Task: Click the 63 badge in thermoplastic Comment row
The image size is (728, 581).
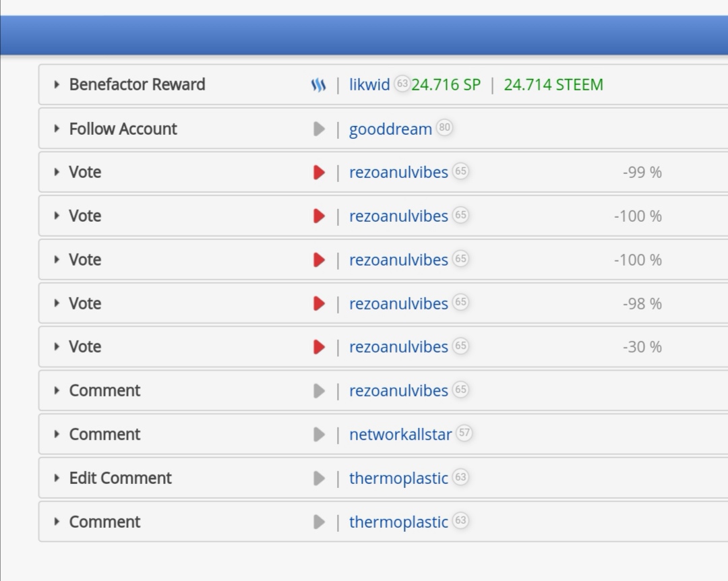Action: point(460,520)
